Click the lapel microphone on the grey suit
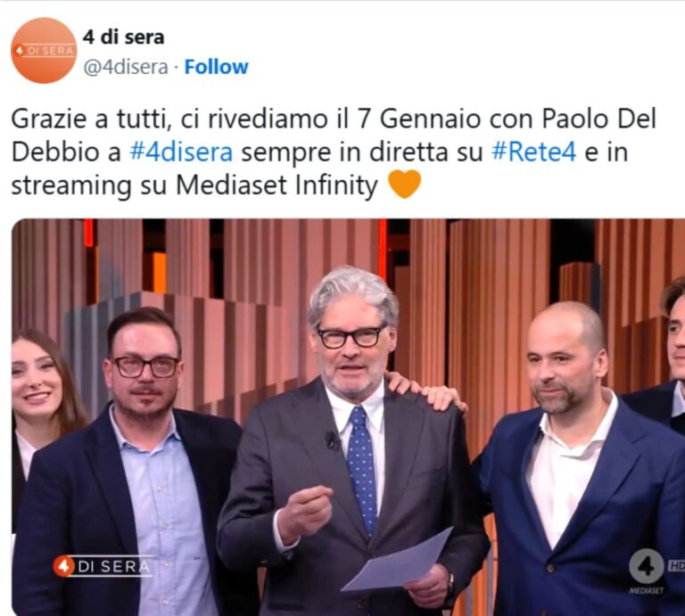The image size is (685, 616). pyautogui.click(x=331, y=440)
